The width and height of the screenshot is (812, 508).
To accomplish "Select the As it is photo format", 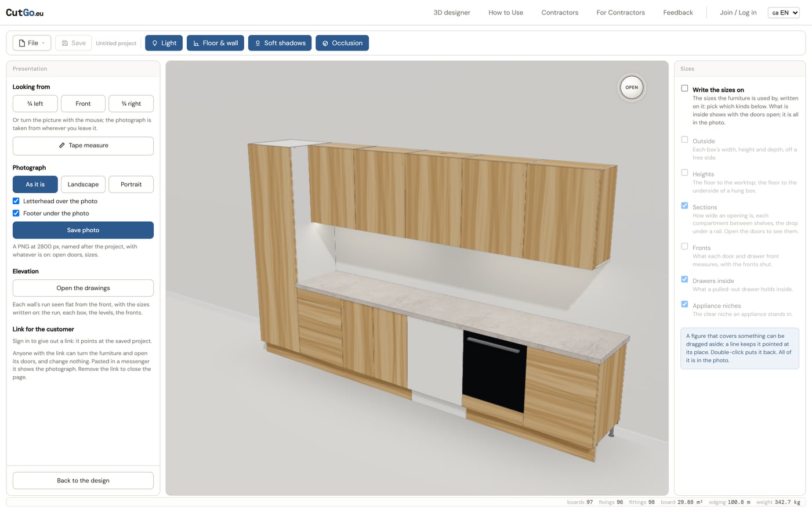I will tap(35, 184).
